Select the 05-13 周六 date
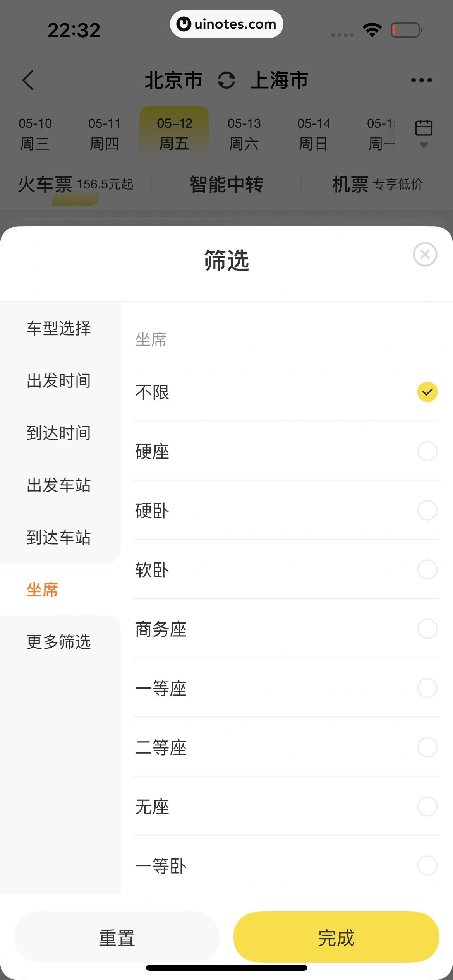Image resolution: width=453 pixels, height=980 pixels. coord(244,134)
